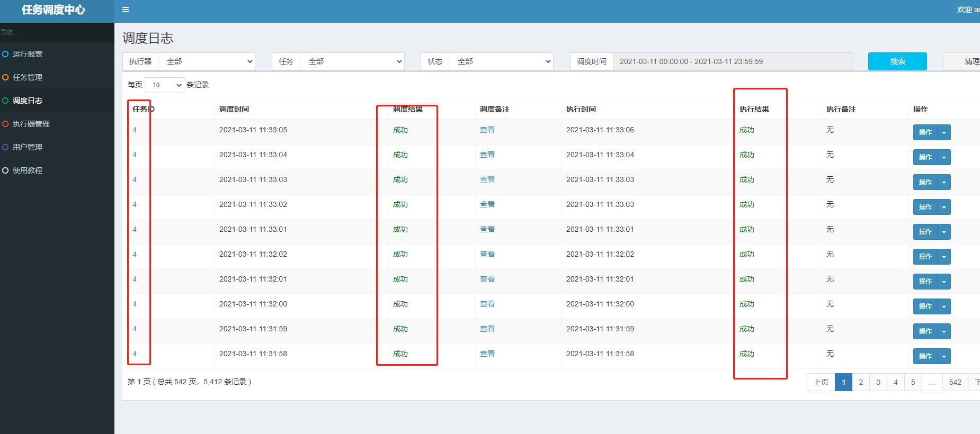The height and width of the screenshot is (434, 980).
Task: Click task ID 4 in 11:32:00 row
Action: (x=135, y=304)
